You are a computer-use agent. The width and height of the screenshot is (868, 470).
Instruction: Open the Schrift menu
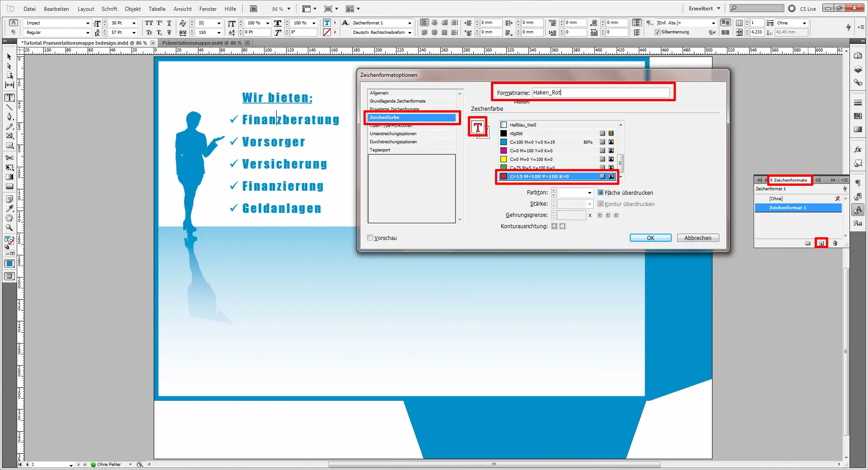pos(109,9)
